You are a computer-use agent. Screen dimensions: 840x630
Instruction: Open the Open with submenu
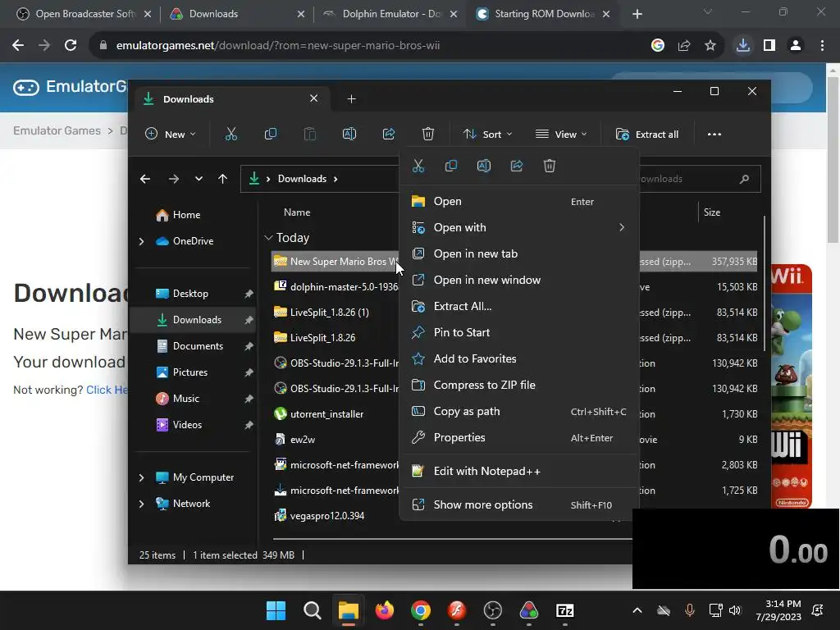(x=518, y=228)
